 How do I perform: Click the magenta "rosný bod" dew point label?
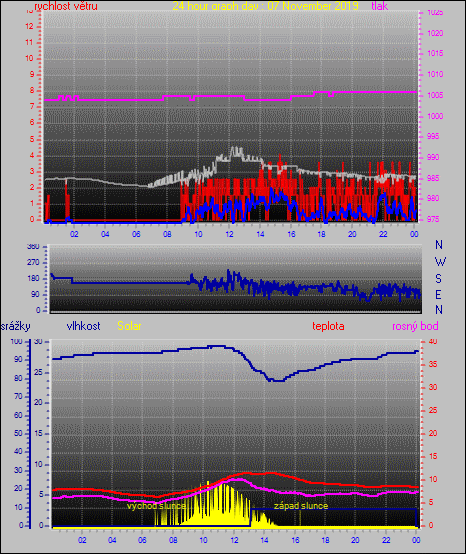(415, 326)
